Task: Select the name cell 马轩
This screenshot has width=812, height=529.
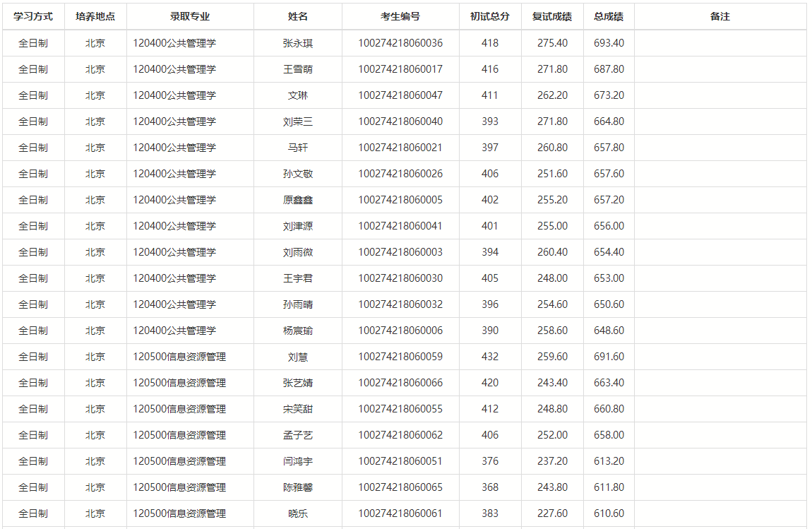Action: 298,148
